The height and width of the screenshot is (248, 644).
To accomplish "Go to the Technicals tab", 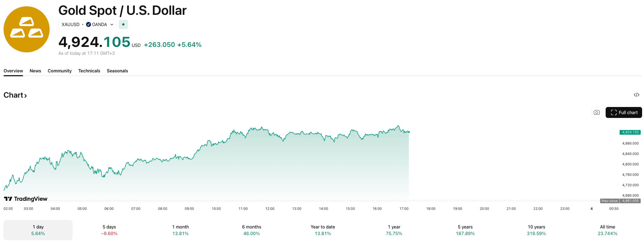I will click(89, 71).
